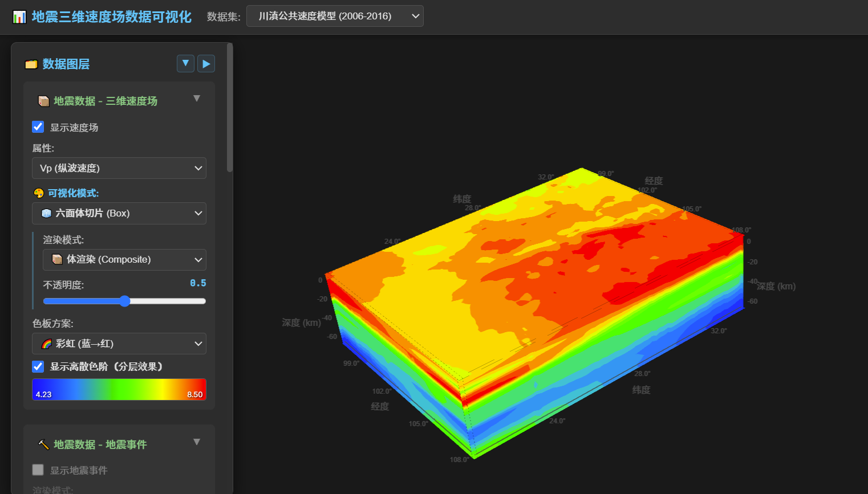Click the bar chart icon in title
Viewport: 868px width, 494px height.
19,17
